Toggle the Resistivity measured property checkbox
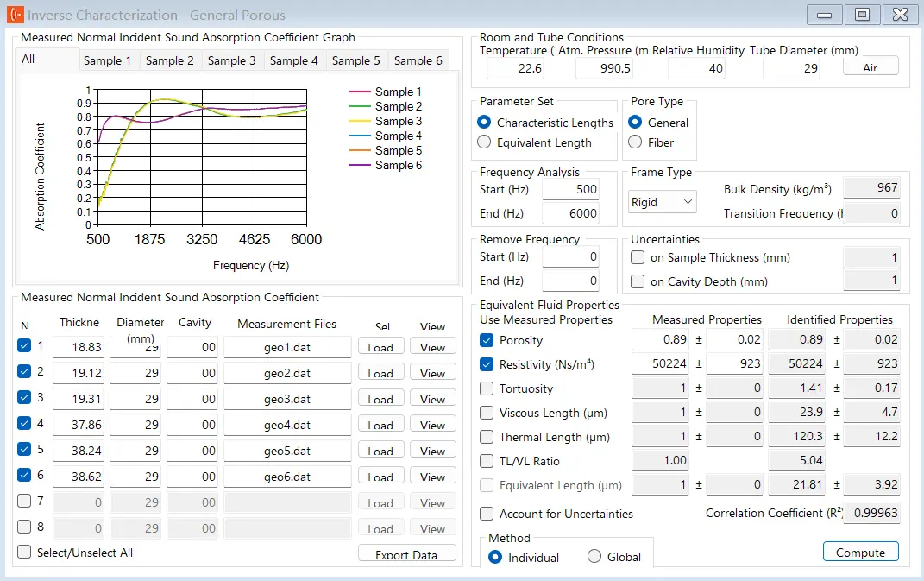Viewport: 924px width, 581px height. click(487, 364)
